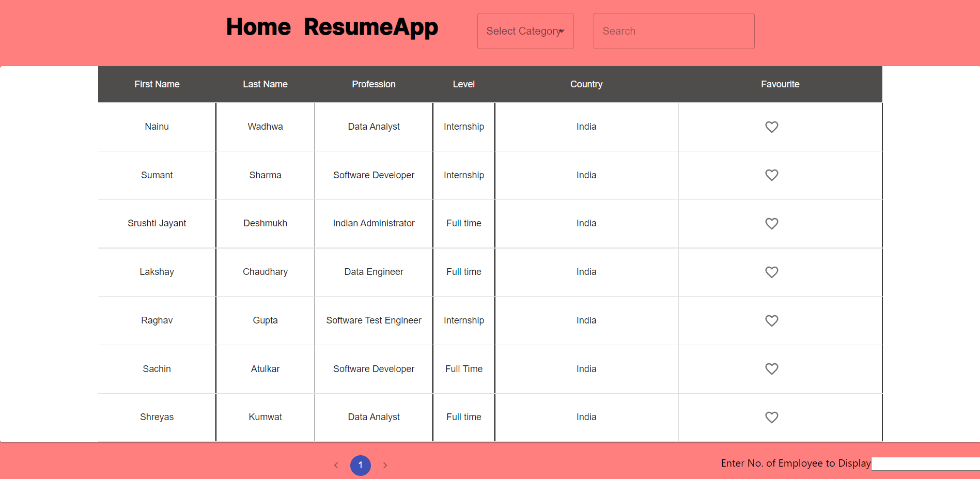Click inside the Search input box

[674, 31]
